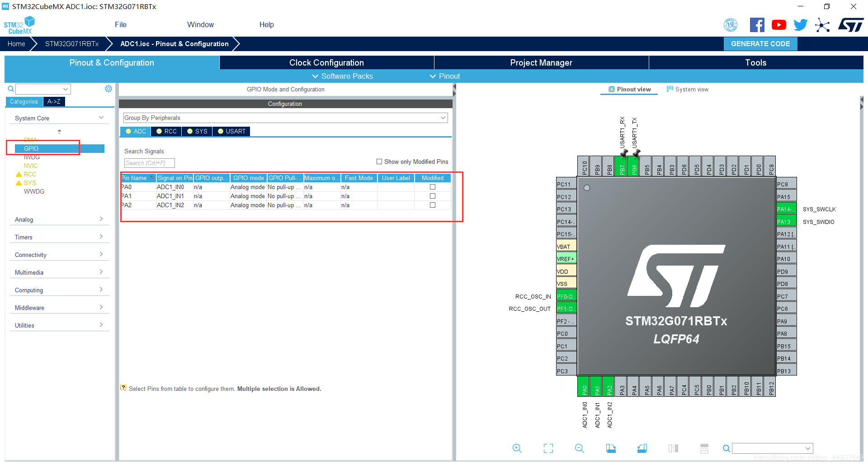Rotate the chip view clockwise
868x466 pixels.
click(x=611, y=448)
